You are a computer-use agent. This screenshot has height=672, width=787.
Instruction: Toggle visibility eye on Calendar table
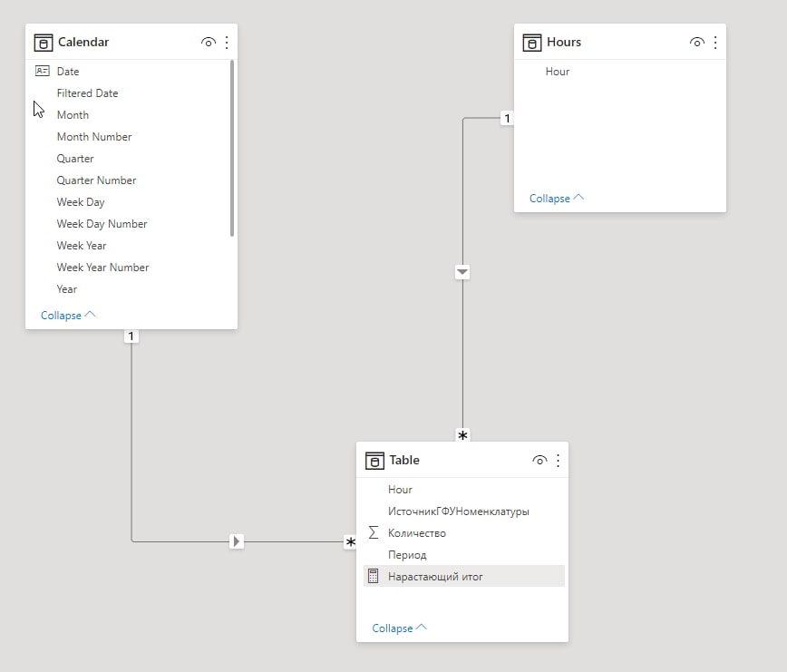tap(209, 43)
